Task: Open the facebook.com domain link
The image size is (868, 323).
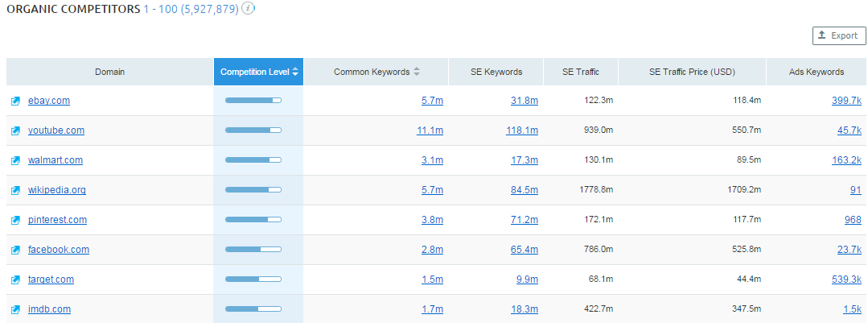Action: [x=59, y=250]
